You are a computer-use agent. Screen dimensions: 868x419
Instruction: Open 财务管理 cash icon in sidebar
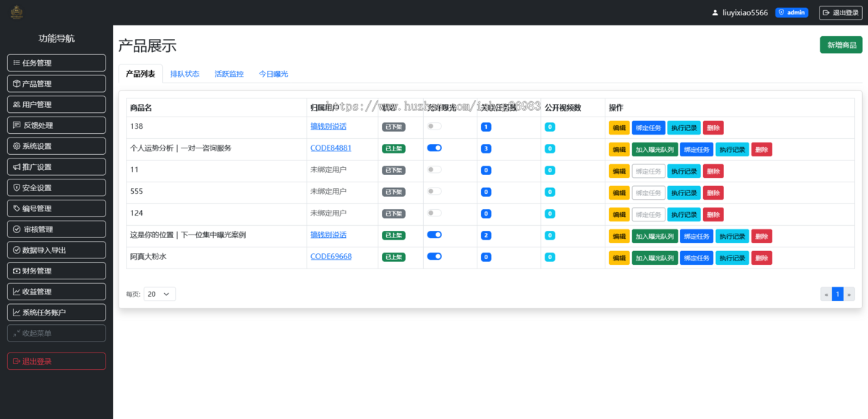tap(17, 271)
